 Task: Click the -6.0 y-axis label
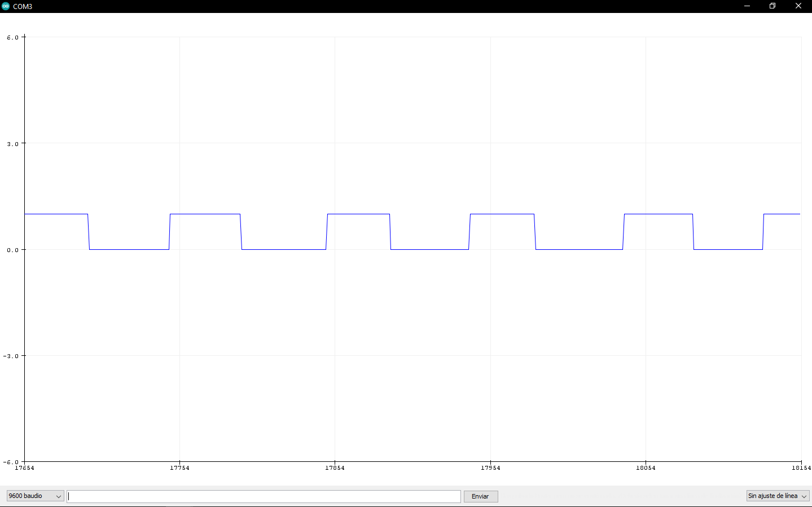coord(11,462)
